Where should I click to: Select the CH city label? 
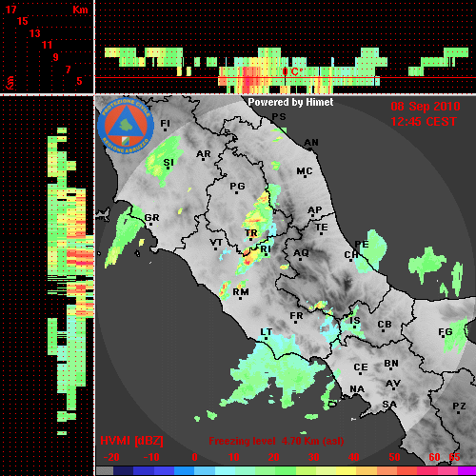click(x=351, y=255)
